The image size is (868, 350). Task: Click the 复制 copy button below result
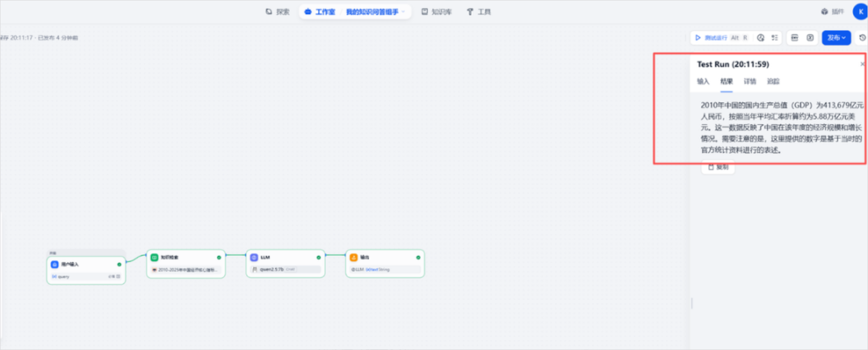pyautogui.click(x=718, y=167)
